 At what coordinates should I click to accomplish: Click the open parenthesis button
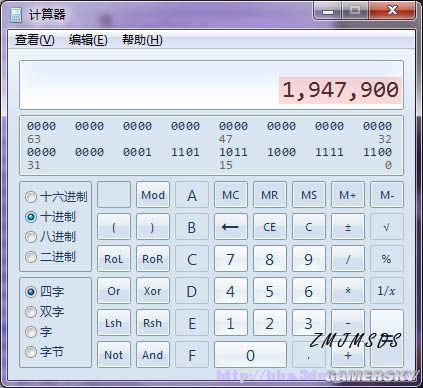point(114,227)
